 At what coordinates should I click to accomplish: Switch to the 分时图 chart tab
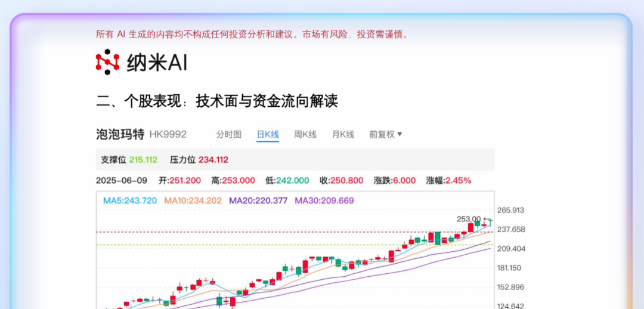229,134
